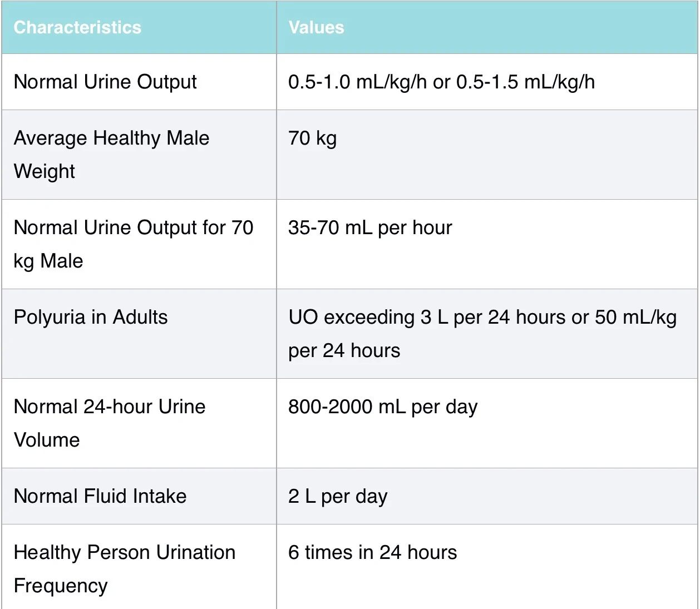This screenshot has width=700, height=609.
Task: Select the UO exceeding 3 L value cell
Action: point(487,334)
